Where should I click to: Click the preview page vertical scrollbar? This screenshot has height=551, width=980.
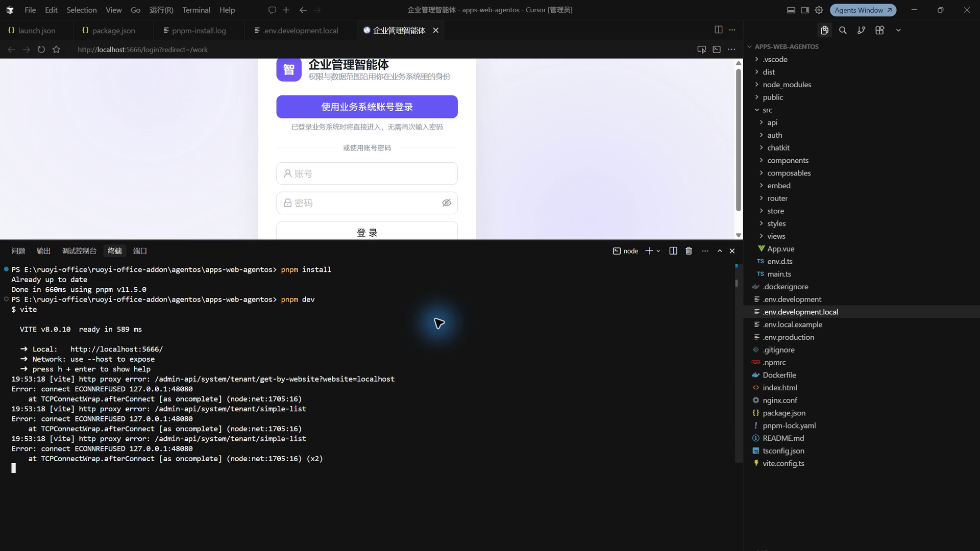tap(739, 140)
